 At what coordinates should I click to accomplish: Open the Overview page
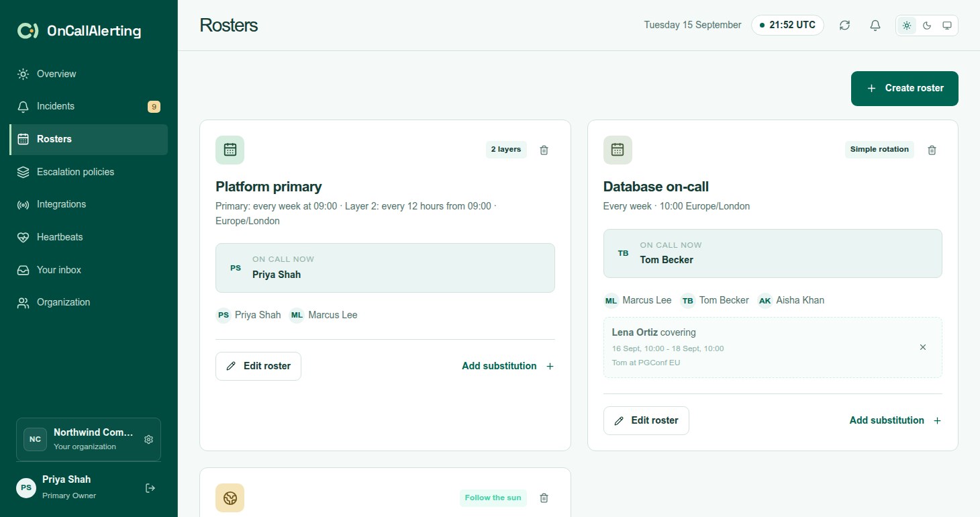89,74
